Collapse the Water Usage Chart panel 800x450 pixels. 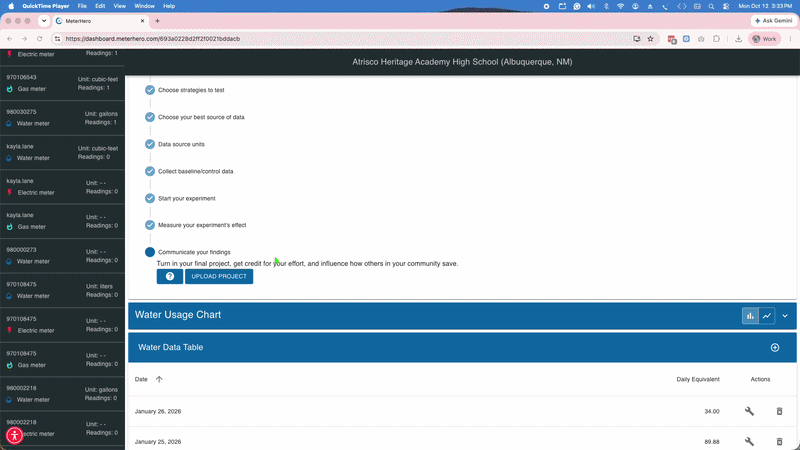click(x=785, y=316)
